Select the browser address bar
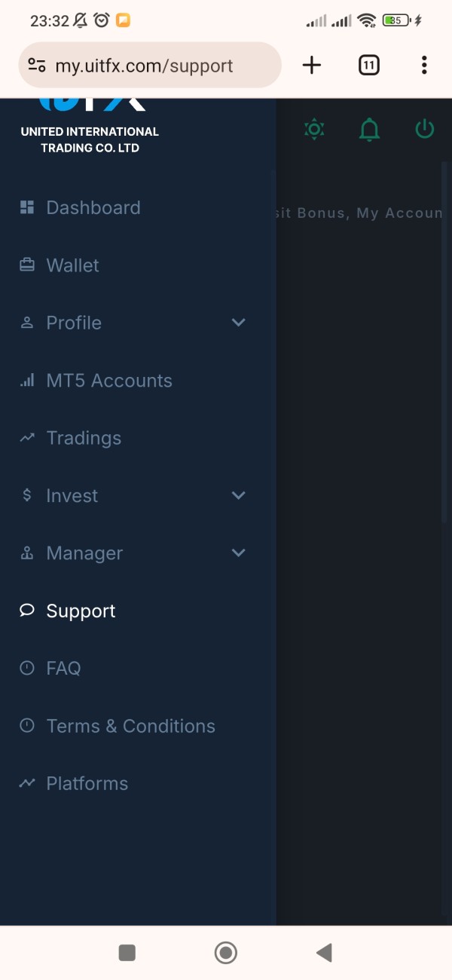 tap(151, 66)
